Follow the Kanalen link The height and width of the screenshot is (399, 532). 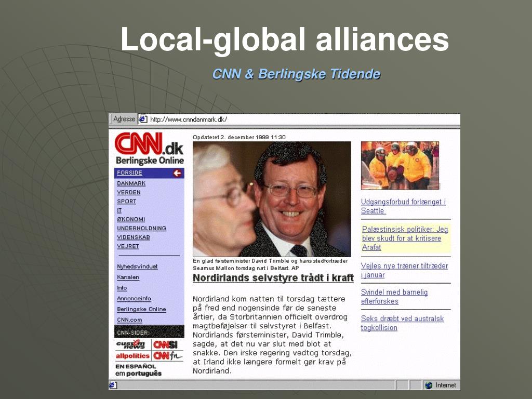coord(128,277)
